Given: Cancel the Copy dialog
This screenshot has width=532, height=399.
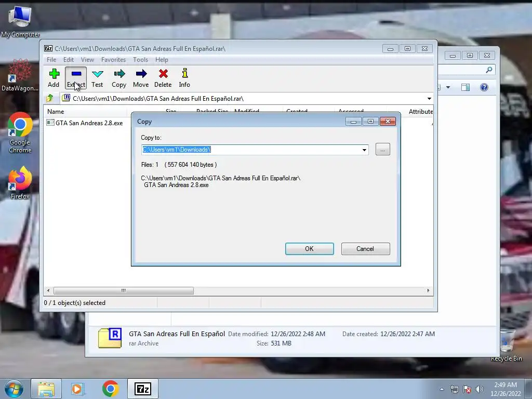Looking at the screenshot, I should click(x=365, y=249).
